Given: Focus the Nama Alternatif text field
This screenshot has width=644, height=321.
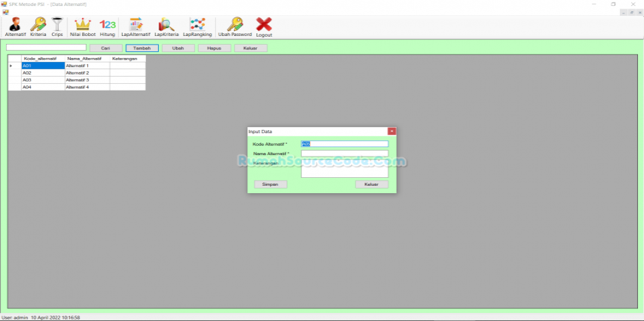Looking at the screenshot, I should pos(344,153).
